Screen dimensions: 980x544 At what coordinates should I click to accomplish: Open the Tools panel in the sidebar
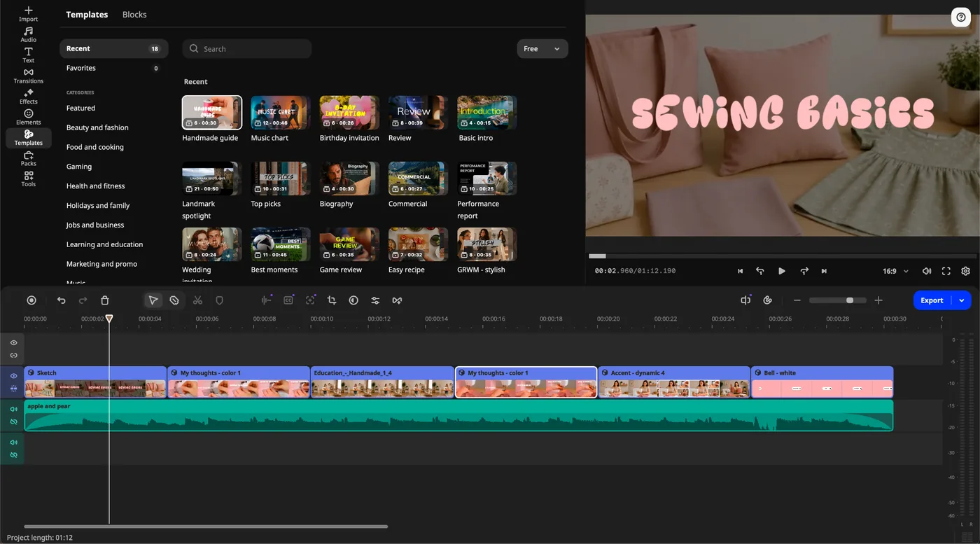28,179
